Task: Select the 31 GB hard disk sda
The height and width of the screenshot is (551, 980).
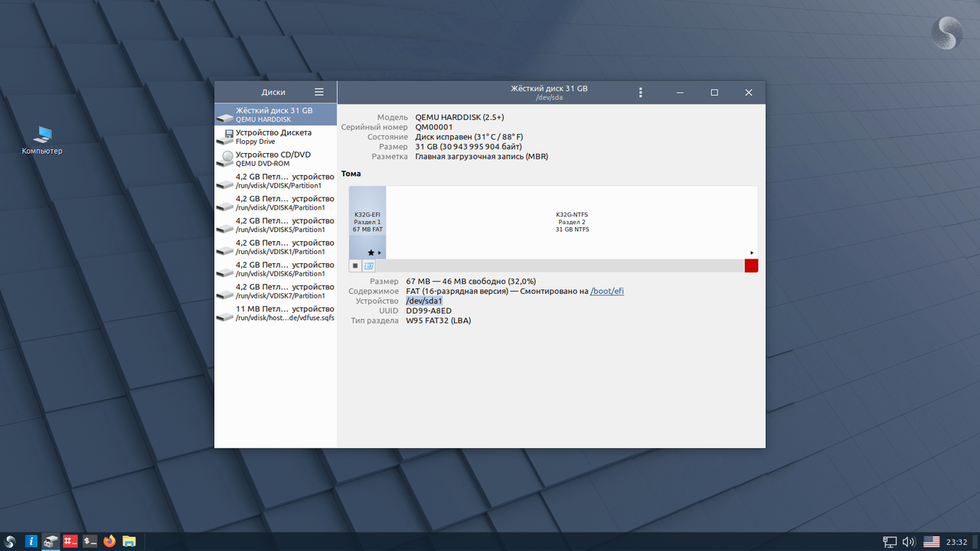Action: point(276,115)
